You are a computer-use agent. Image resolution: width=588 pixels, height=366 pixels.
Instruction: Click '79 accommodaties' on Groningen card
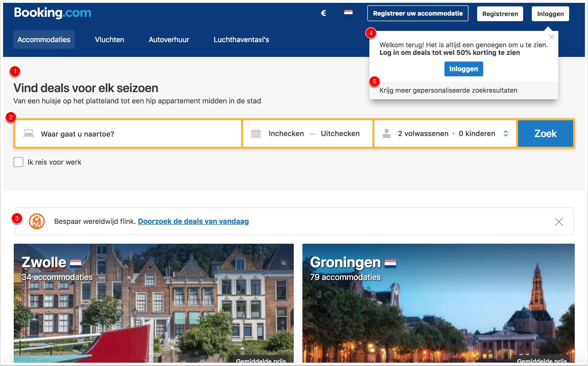click(345, 277)
